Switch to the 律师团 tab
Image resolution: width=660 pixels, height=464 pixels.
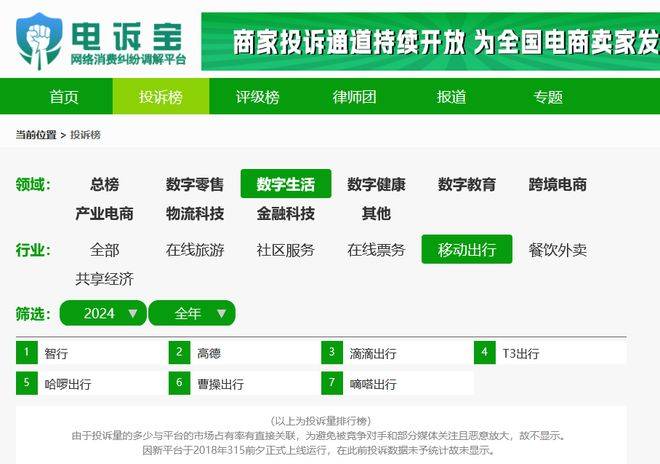354,97
